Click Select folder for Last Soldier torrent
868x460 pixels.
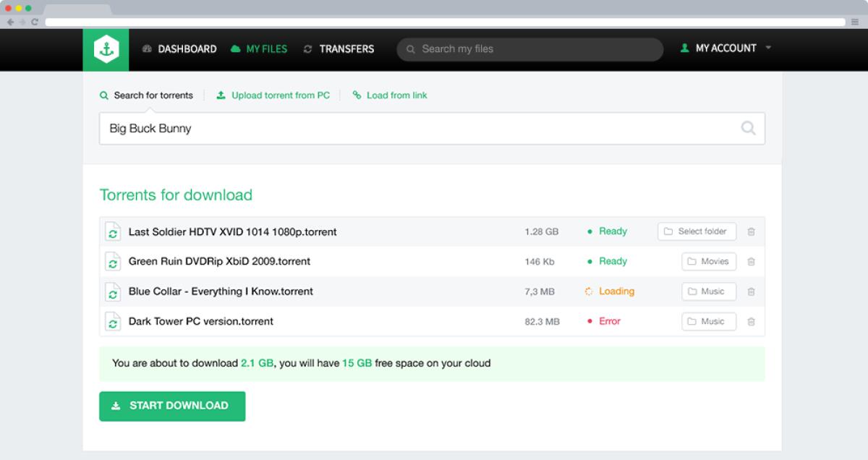coord(696,231)
